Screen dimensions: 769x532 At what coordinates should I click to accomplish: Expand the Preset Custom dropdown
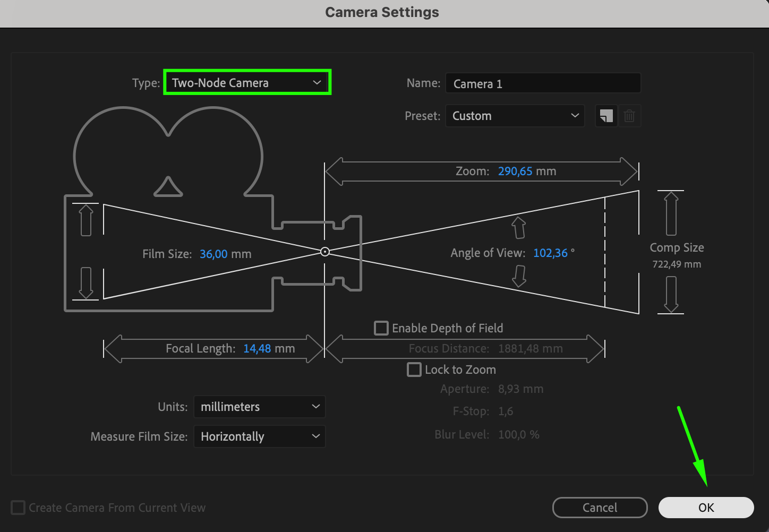coord(515,116)
